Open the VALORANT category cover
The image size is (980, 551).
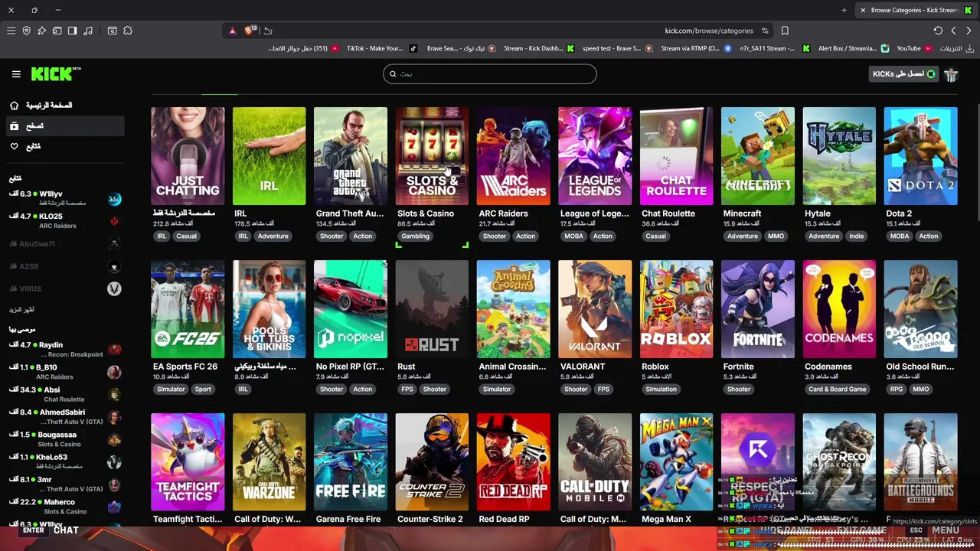(595, 309)
